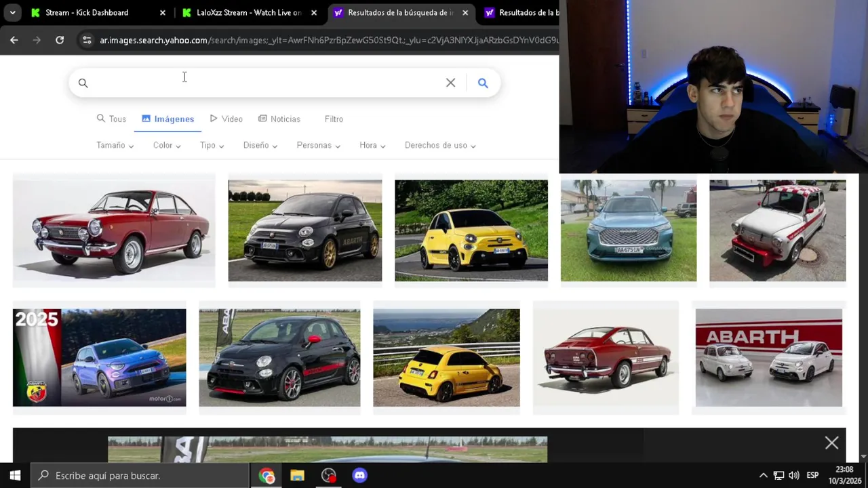Open the Noticias results tab
This screenshot has width=868, height=488.
pos(279,119)
